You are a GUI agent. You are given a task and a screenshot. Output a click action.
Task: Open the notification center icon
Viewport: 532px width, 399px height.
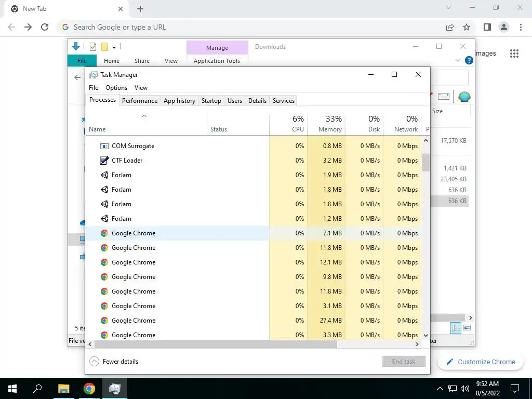click(515, 389)
